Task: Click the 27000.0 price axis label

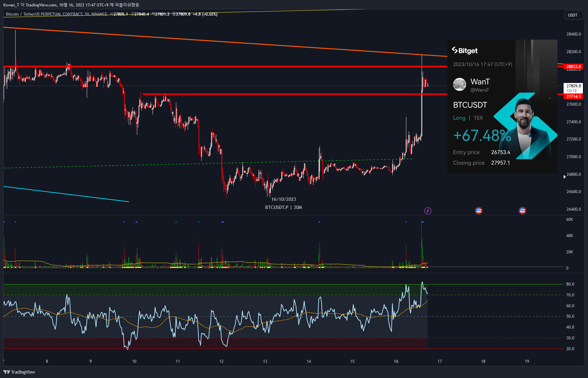Action: (x=574, y=157)
